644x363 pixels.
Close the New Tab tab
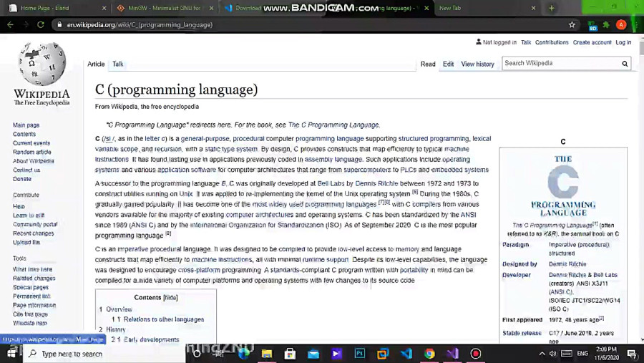[533, 8]
